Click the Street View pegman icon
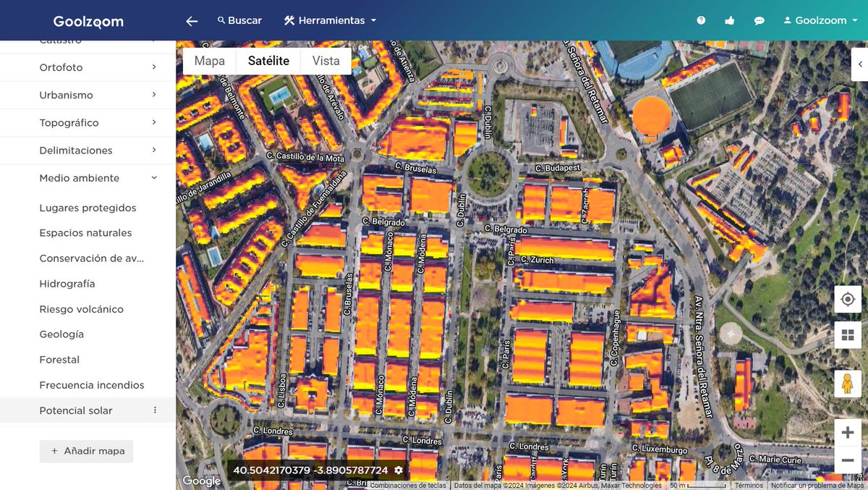868x490 pixels. [x=848, y=383]
